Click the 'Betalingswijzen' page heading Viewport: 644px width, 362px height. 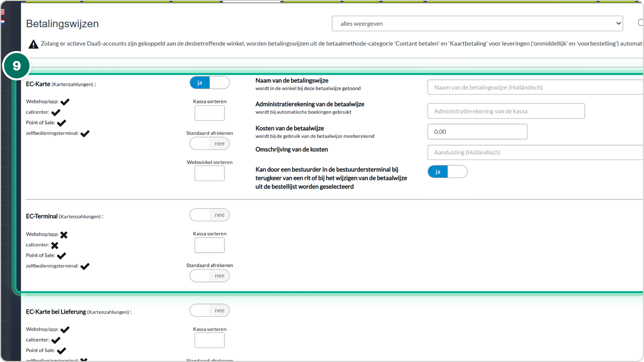point(62,23)
